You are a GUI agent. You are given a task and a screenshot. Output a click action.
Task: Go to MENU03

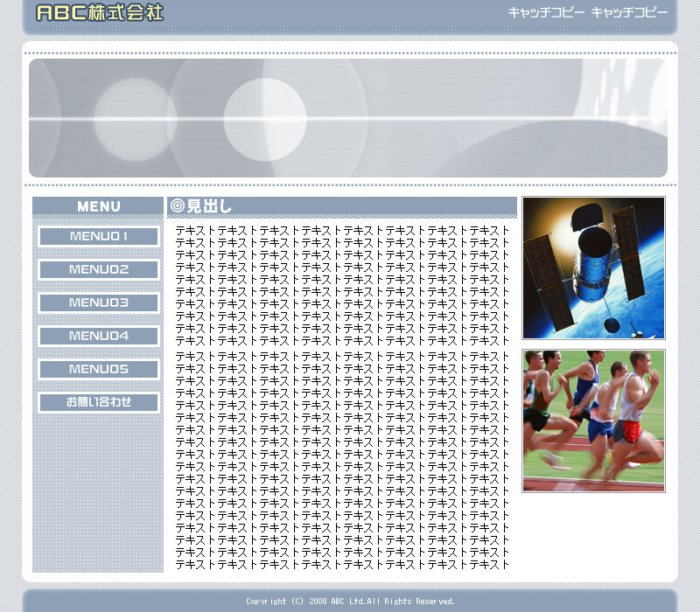[99, 303]
